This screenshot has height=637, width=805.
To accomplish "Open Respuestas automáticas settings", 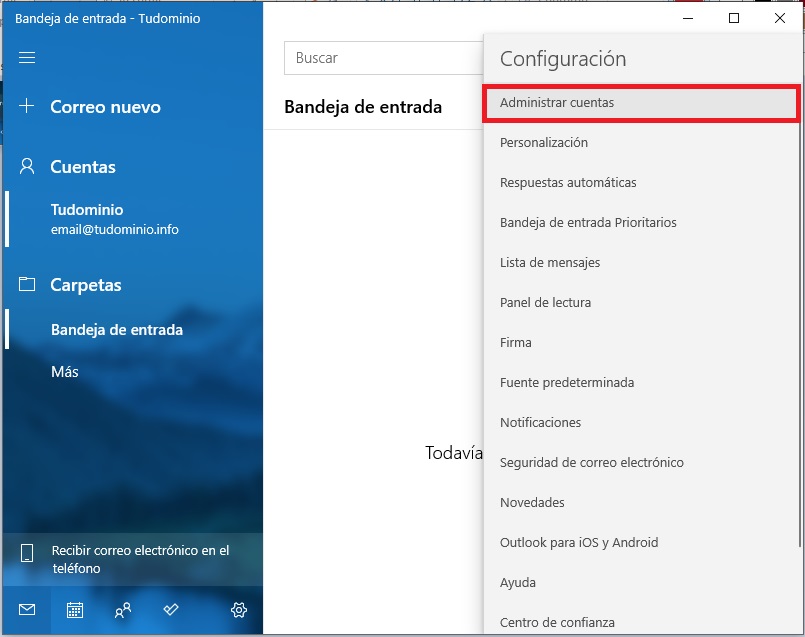I will point(641,183).
